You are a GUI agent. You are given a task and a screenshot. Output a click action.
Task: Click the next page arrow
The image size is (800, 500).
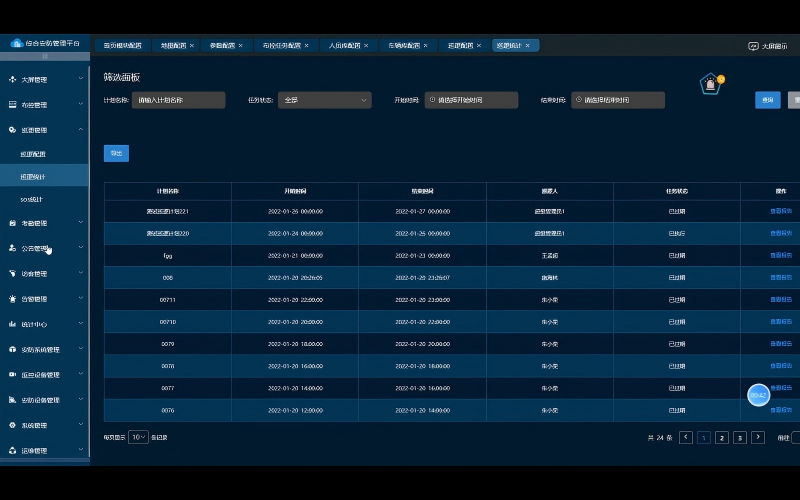[758, 437]
